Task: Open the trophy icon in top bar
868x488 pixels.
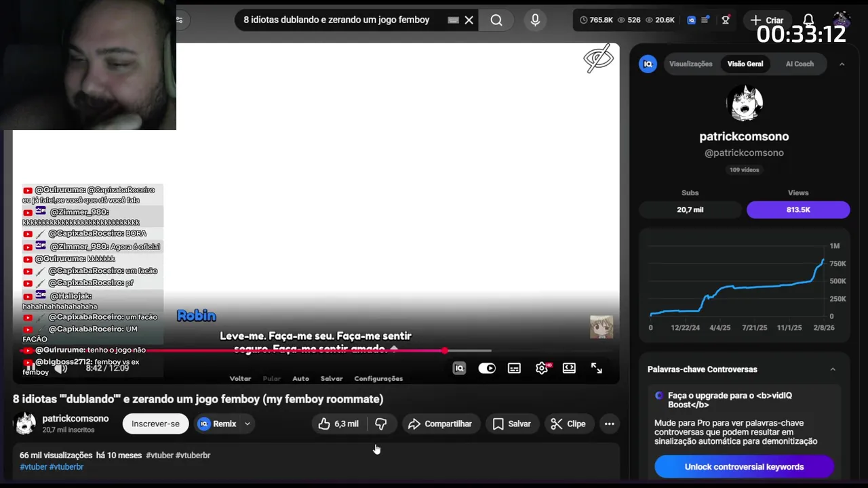Action: click(726, 20)
